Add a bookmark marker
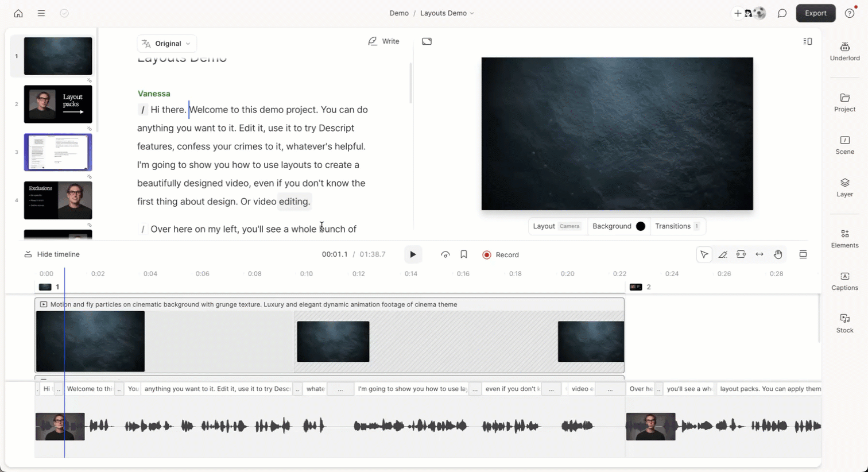The image size is (868, 472). click(x=464, y=254)
